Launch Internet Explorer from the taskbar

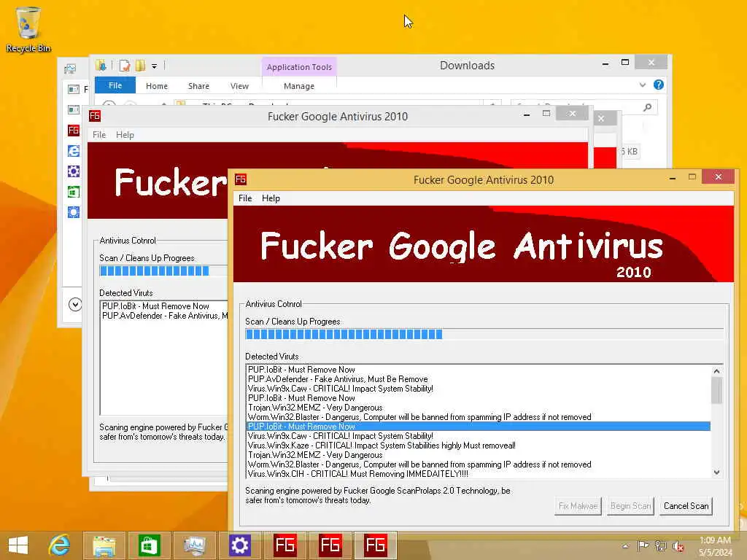[59, 545]
